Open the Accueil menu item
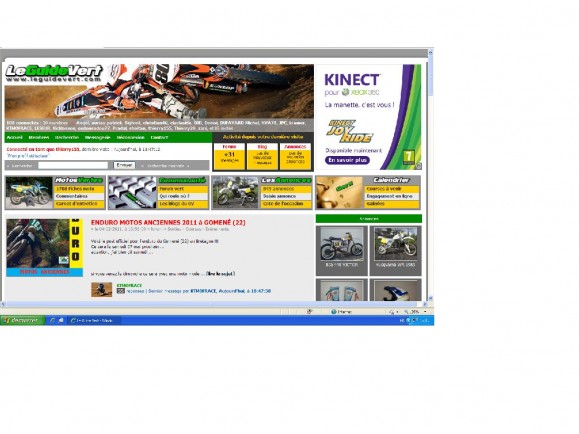The width and height of the screenshot is (579, 434). pos(15,137)
